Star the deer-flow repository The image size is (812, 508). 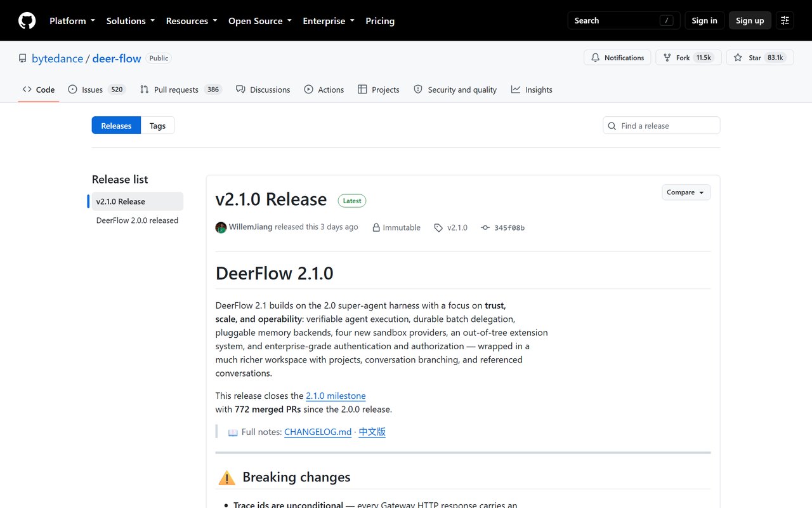pyautogui.click(x=759, y=58)
